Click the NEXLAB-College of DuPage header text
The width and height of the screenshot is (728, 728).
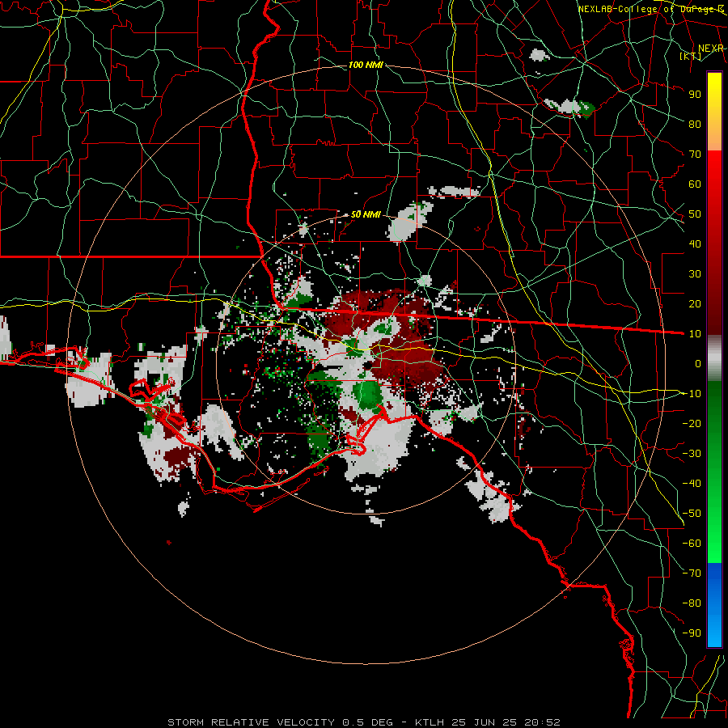pos(650,9)
